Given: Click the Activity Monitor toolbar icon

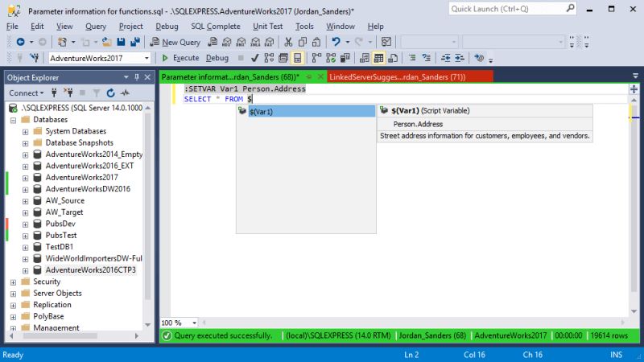Looking at the screenshot, I should [x=386, y=42].
